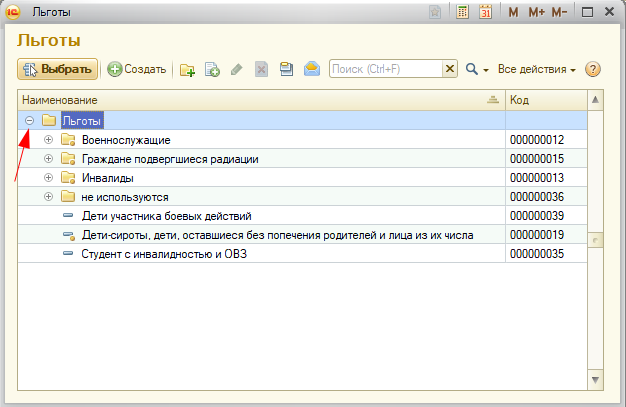
Task: Open the calendar icon in title bar
Action: pyautogui.click(x=486, y=12)
